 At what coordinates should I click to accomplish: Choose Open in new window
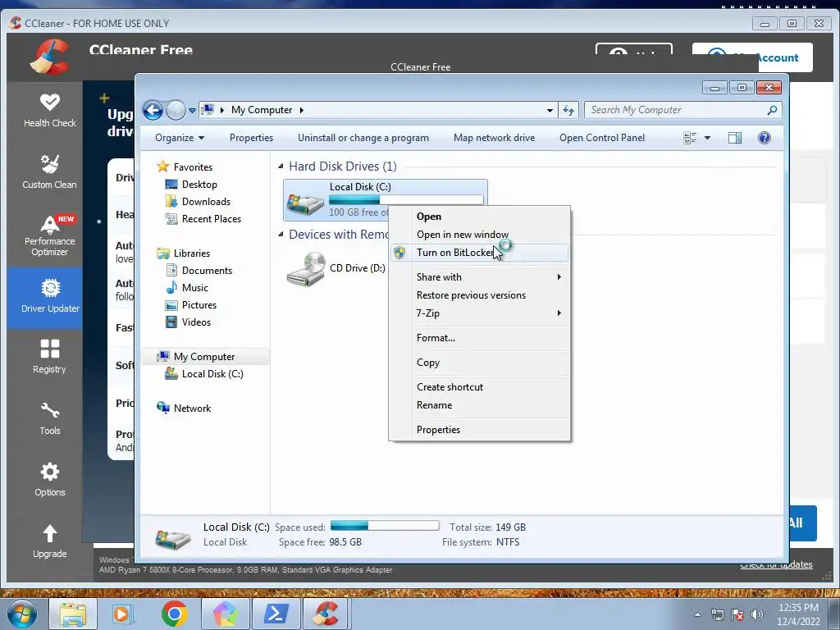point(479,235)
